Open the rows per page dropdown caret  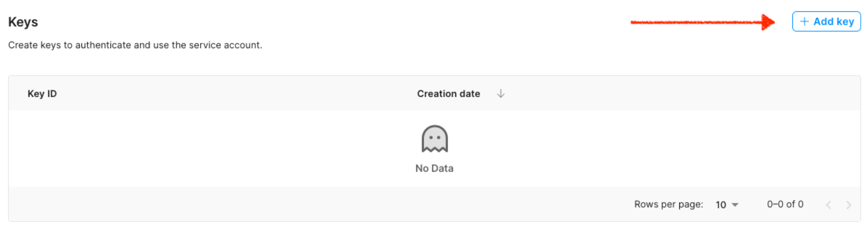735,205
